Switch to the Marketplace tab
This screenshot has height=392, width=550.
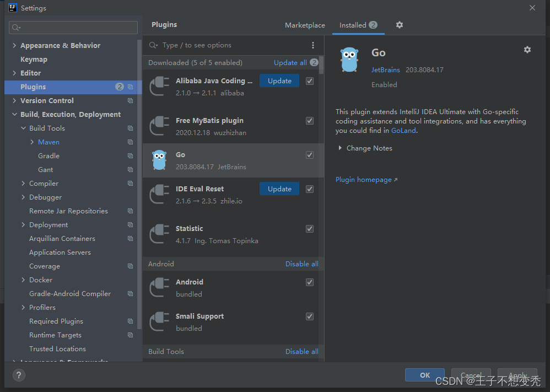point(305,25)
